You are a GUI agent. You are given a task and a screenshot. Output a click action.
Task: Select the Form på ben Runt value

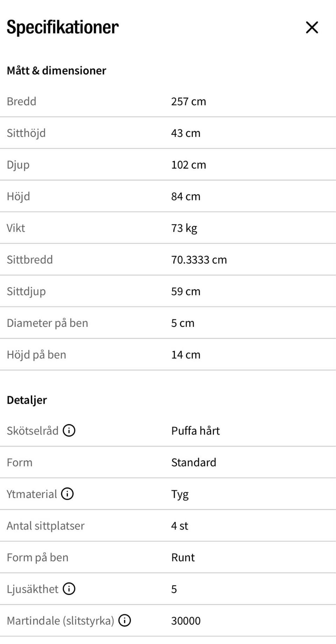pyautogui.click(x=183, y=557)
